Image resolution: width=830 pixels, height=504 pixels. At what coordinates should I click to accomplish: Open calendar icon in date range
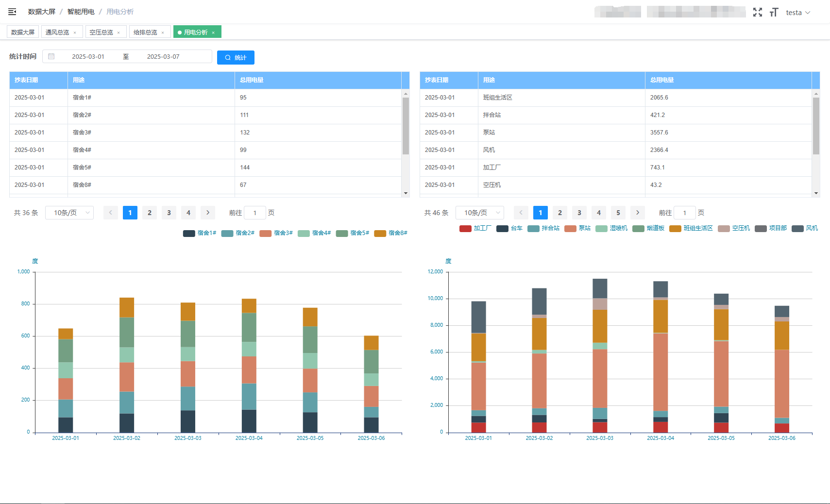click(51, 56)
